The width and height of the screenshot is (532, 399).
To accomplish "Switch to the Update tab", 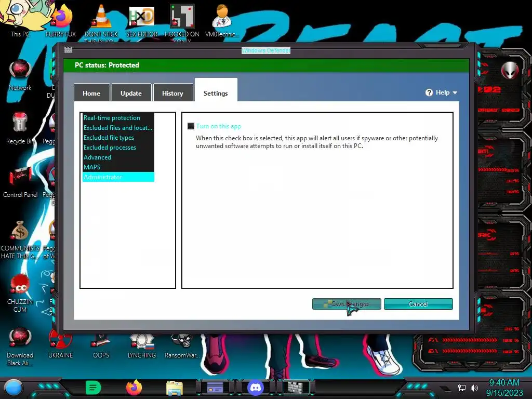I will click(x=131, y=92).
